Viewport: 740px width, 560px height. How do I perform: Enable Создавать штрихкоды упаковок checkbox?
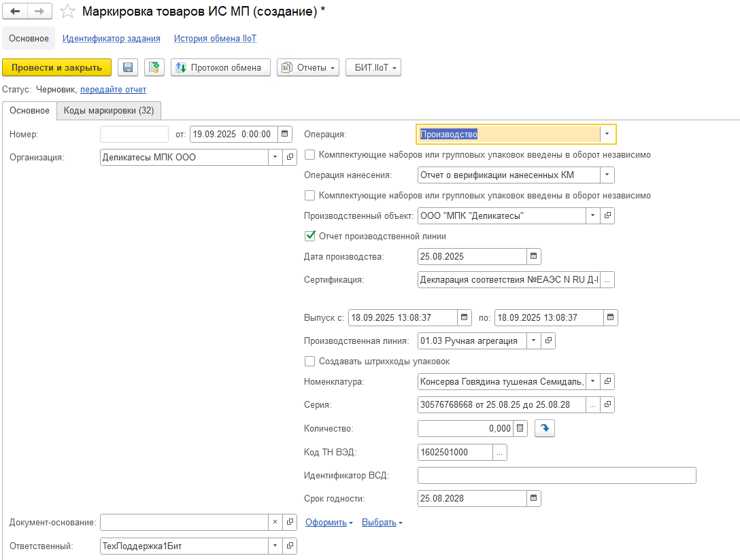tap(310, 362)
